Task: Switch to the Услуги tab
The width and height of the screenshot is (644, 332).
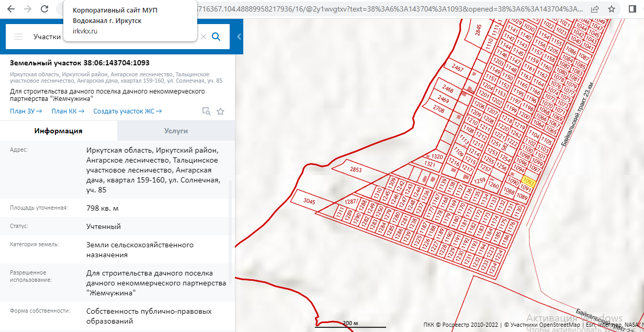Action: point(176,131)
